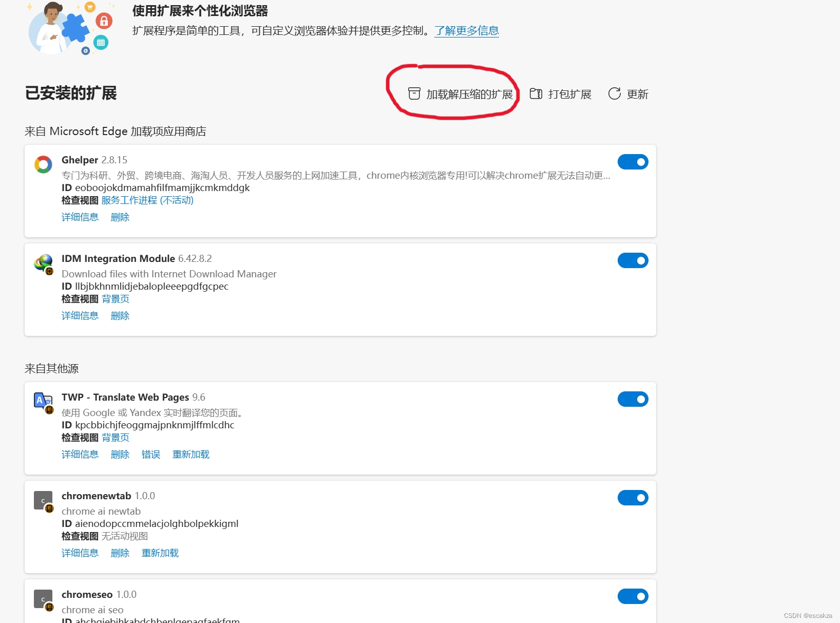Open the 了解更多信息 link
Image resolution: width=840 pixels, height=623 pixels.
click(x=467, y=31)
